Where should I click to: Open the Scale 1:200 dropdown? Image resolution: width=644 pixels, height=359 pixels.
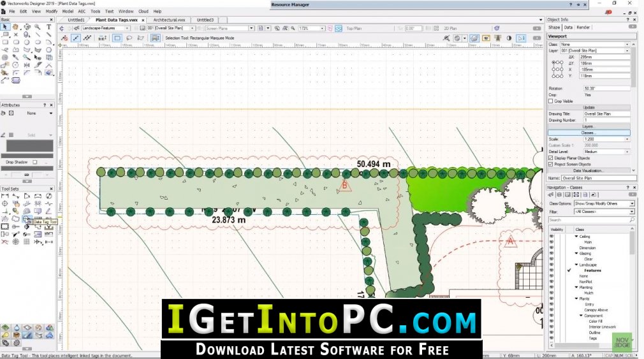(x=607, y=139)
